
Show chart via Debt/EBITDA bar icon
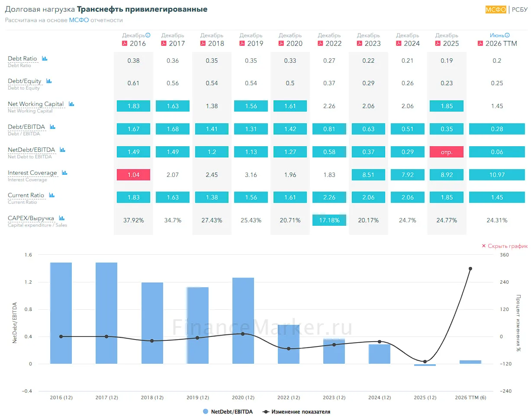52,127
